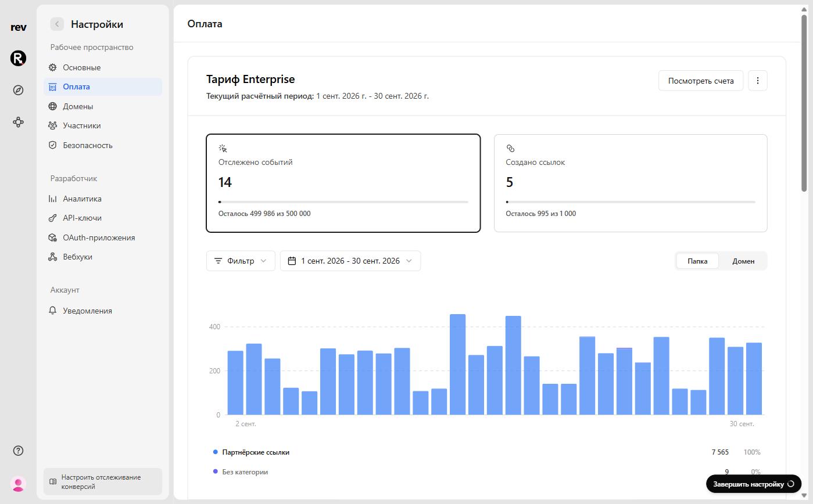
Task: Go back with the settings chevron button
Action: [57, 24]
